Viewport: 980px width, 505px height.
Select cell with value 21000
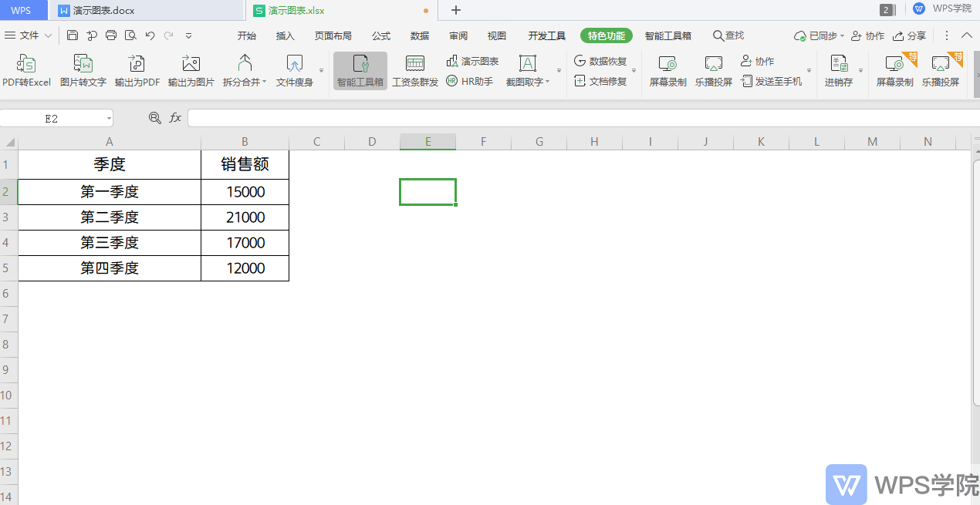click(245, 217)
